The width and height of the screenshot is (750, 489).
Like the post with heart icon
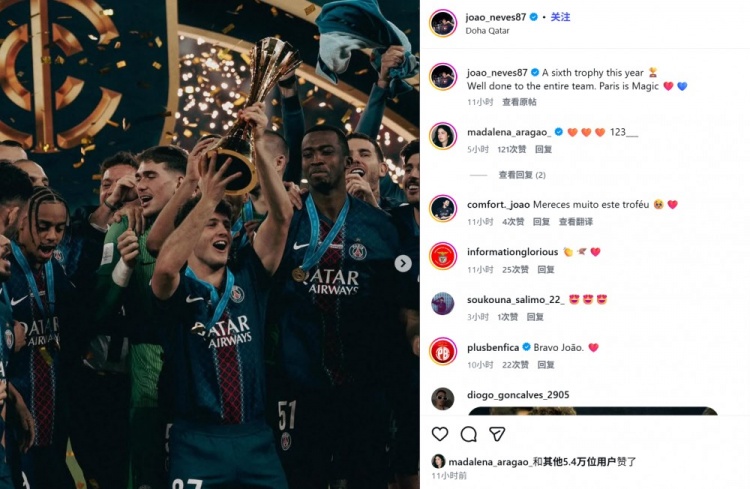(x=440, y=434)
